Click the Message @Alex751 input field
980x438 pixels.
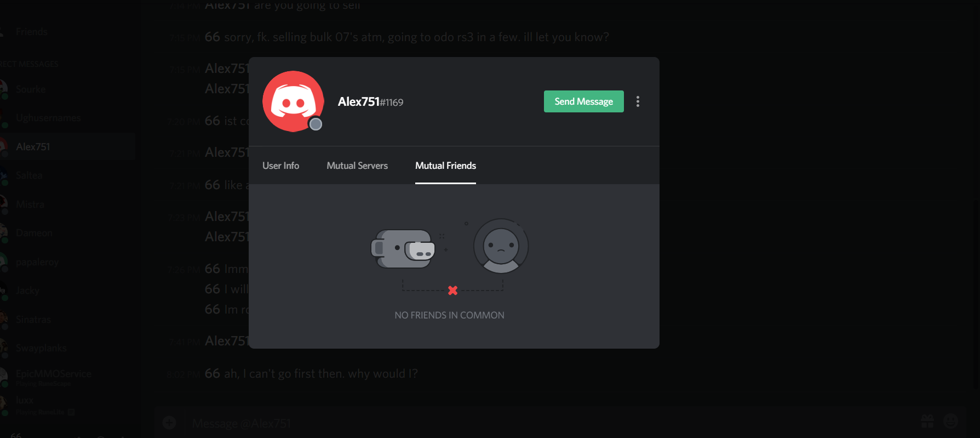coord(548,423)
